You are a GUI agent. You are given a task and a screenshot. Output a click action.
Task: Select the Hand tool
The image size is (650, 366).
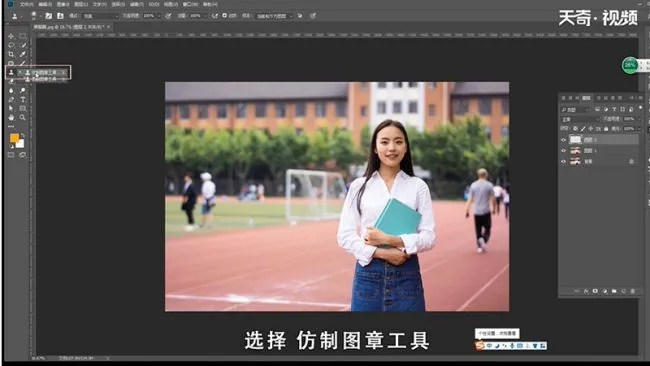[11, 117]
